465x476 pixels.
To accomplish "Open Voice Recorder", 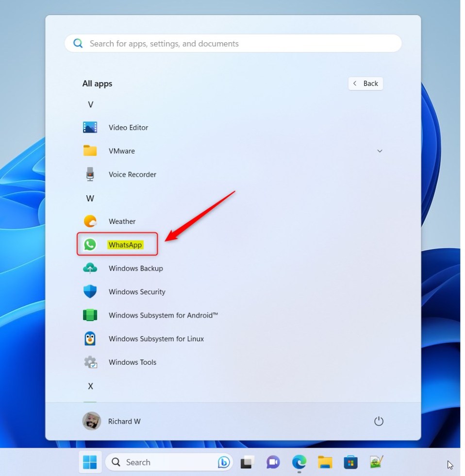I will point(132,174).
